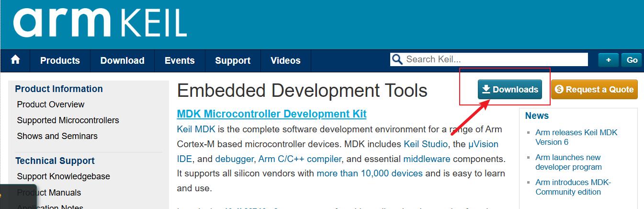
Task: Open MDK Microcontroller Development Kit heading link
Action: pyautogui.click(x=271, y=114)
